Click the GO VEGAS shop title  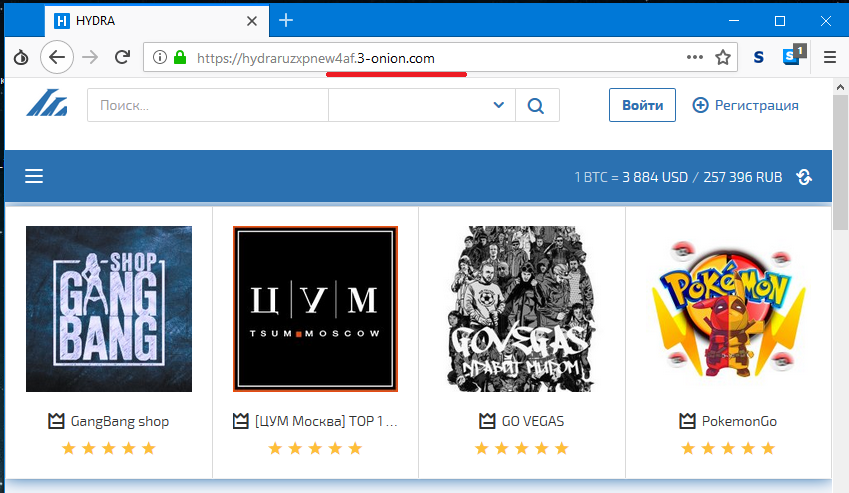[x=533, y=421]
